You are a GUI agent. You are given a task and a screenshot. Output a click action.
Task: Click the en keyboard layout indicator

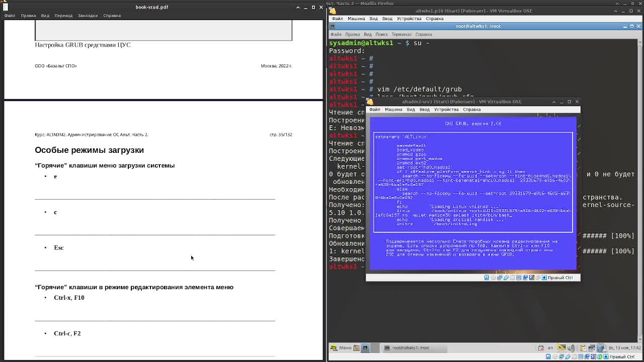550,348
